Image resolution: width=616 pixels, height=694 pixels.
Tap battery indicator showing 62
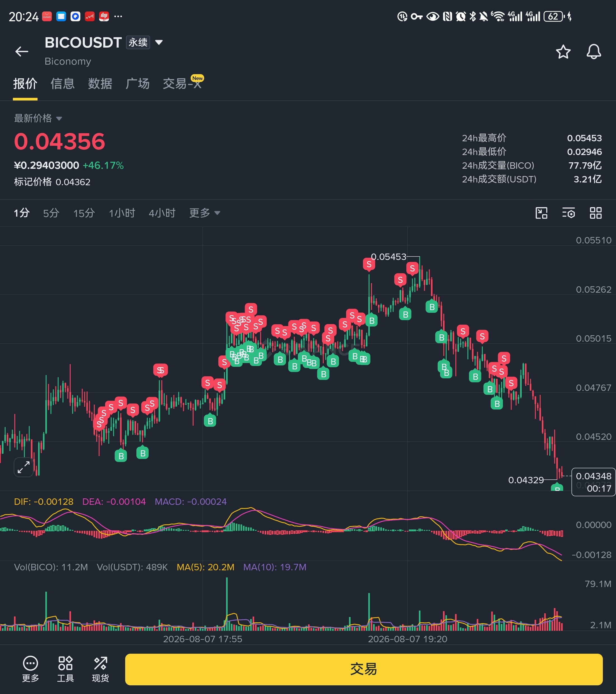pyautogui.click(x=554, y=16)
